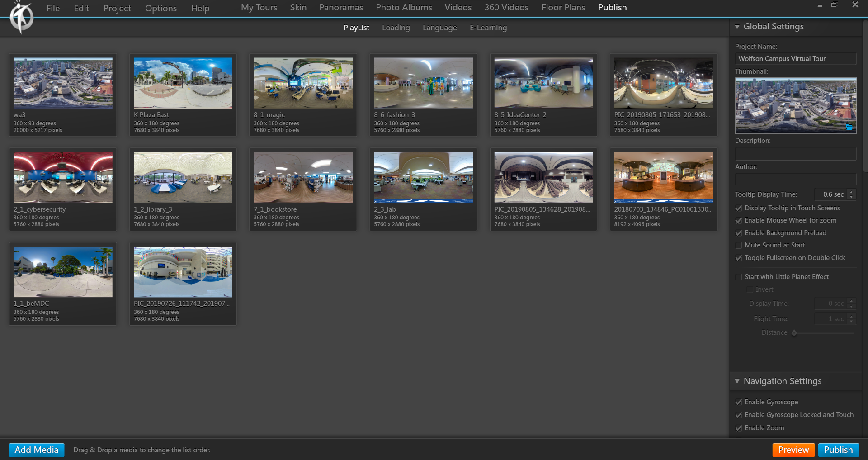Collapse the Global Settings section
This screenshot has width=868, height=460.
coord(737,27)
